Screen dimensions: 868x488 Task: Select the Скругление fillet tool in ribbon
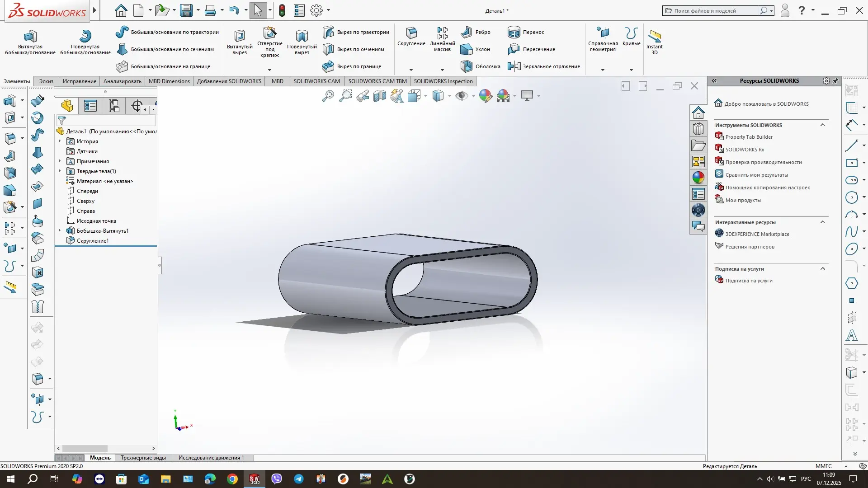click(411, 37)
